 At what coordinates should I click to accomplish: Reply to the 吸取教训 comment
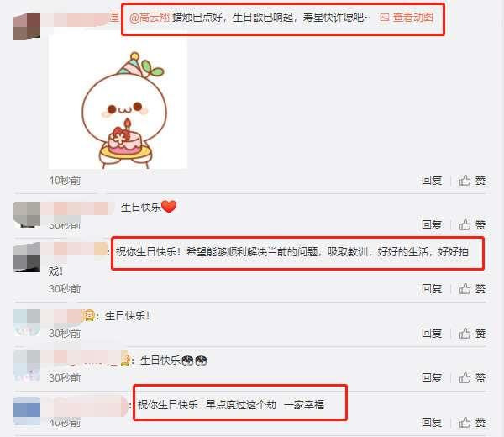[432, 289]
